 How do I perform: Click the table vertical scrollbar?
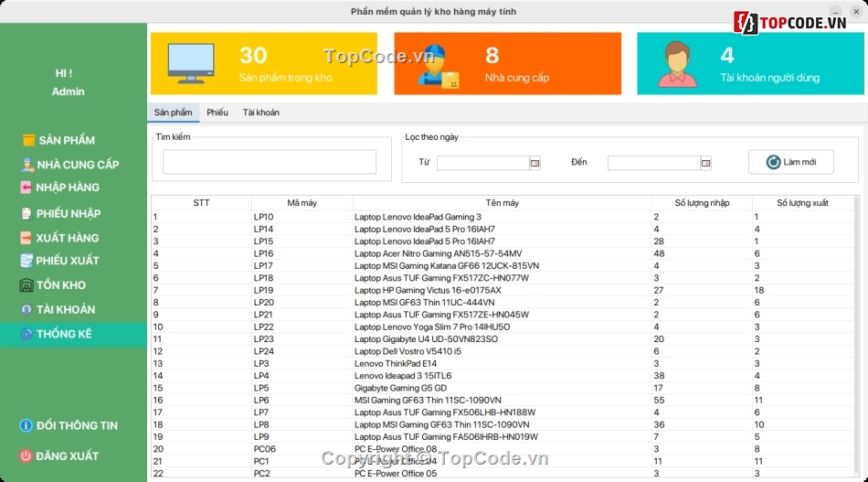pyautogui.click(x=857, y=337)
